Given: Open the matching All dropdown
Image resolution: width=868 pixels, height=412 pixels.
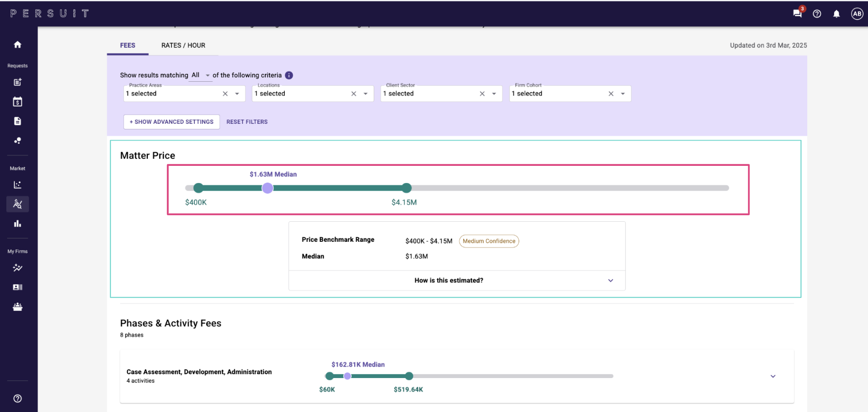Looking at the screenshot, I should click(200, 76).
